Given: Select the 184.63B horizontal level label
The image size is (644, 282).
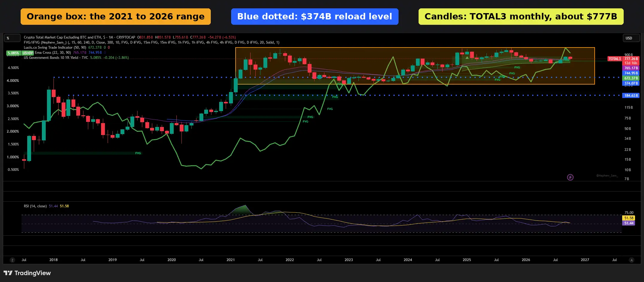Looking at the screenshot, I should 631,96.
